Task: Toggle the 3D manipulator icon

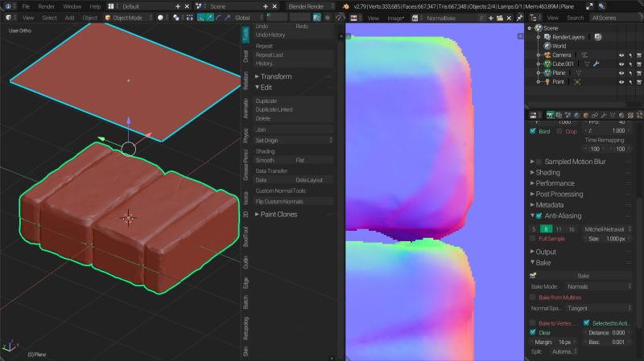Action: [200, 18]
